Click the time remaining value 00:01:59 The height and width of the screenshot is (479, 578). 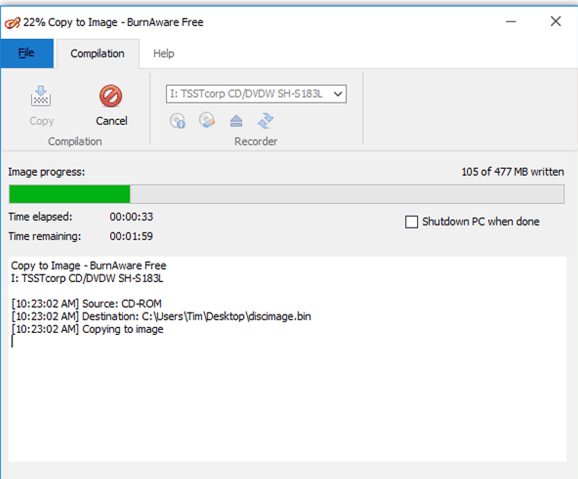click(131, 236)
